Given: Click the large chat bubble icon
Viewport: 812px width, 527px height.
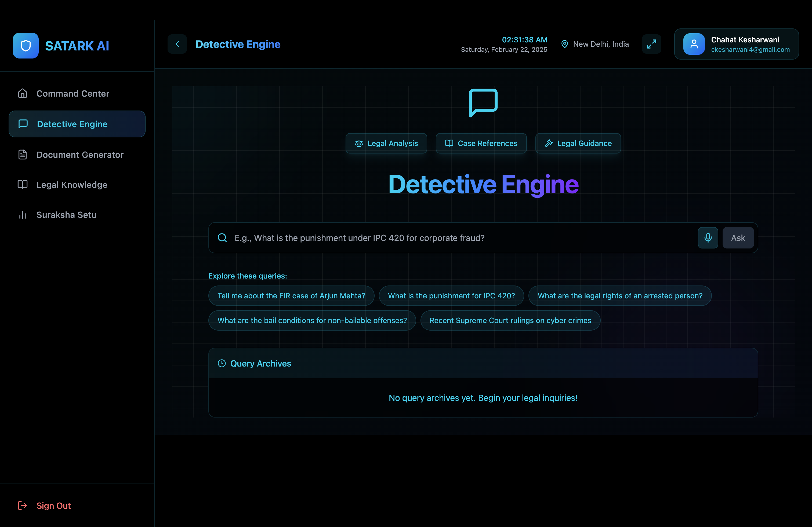Looking at the screenshot, I should point(483,102).
